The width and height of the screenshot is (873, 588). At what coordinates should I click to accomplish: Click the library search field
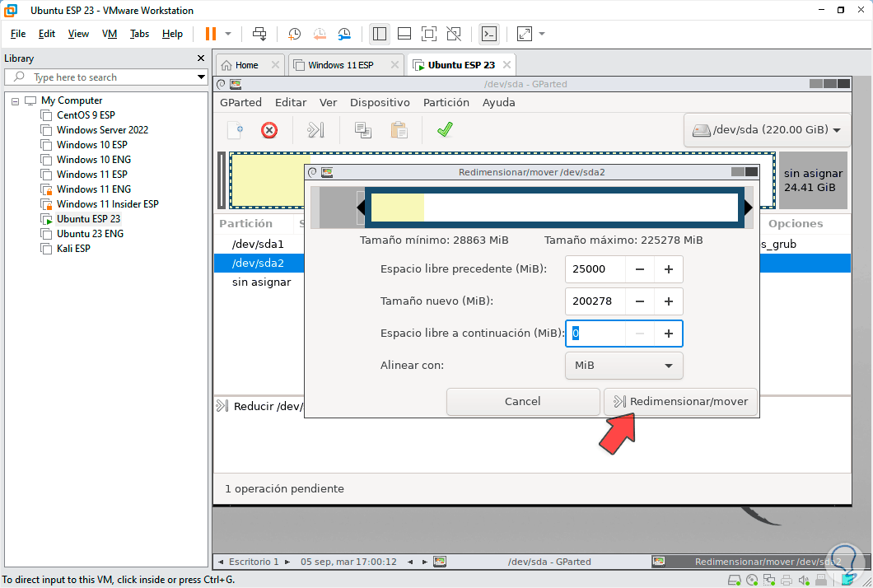pos(105,77)
